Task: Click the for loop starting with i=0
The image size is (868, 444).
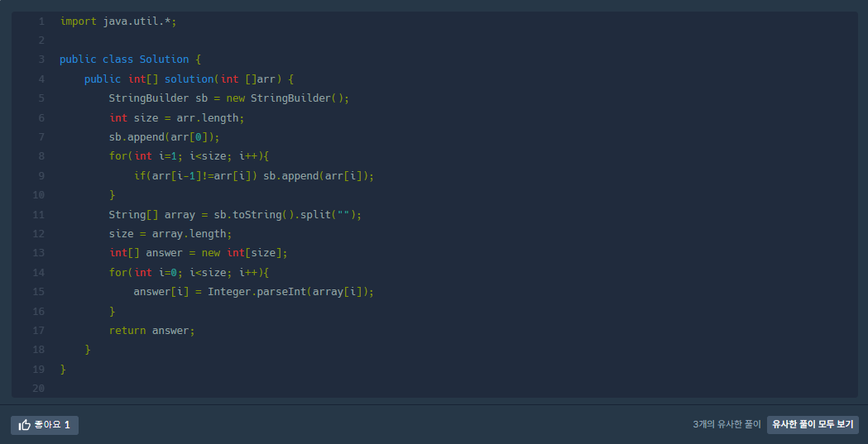Action: [x=189, y=273]
